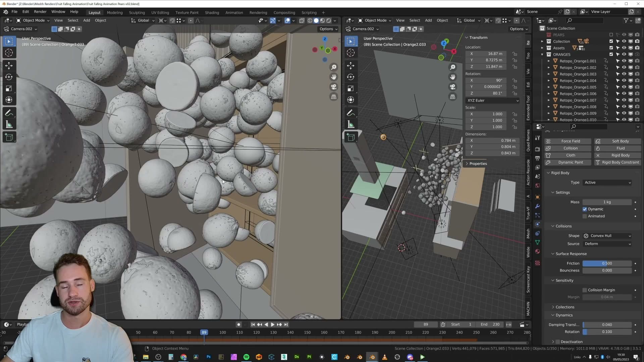Enable the Deactivation checkbox
644x362 pixels.
click(558, 342)
